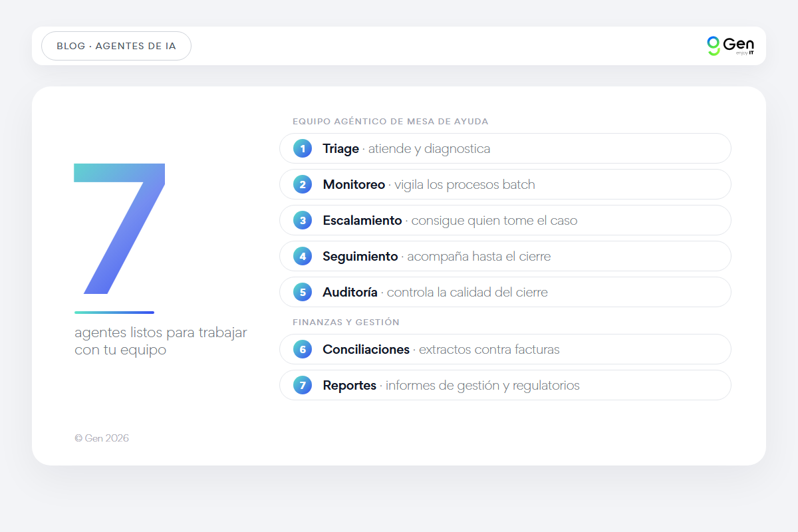Open the Blog · Agentes de IA pill

116,46
